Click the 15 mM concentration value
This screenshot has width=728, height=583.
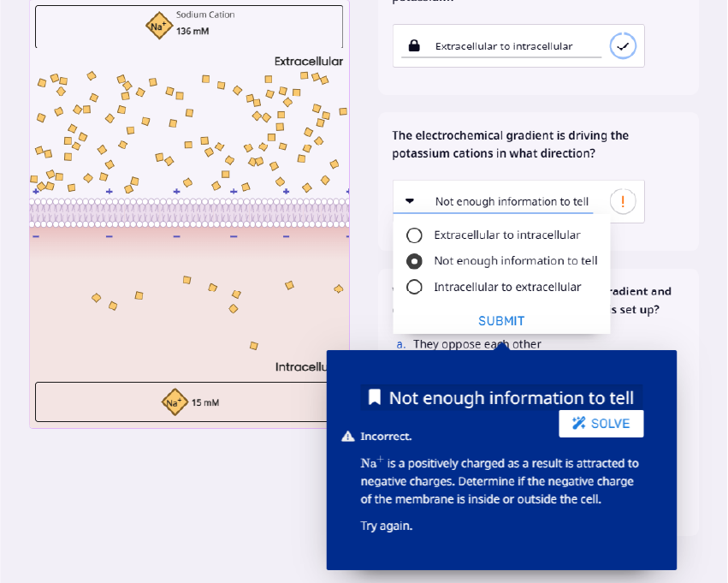point(205,402)
